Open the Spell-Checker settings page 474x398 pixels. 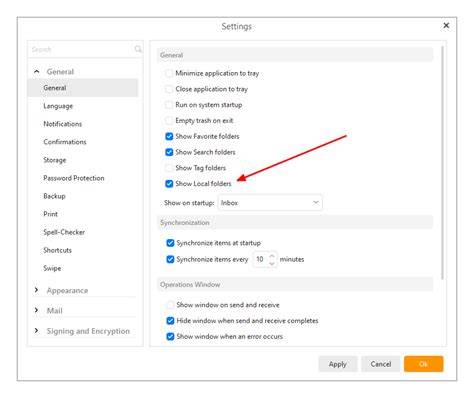[x=64, y=232]
